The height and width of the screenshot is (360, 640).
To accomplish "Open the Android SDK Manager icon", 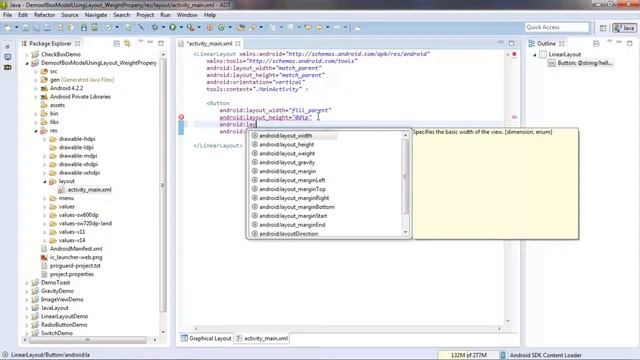I will tap(84, 27).
